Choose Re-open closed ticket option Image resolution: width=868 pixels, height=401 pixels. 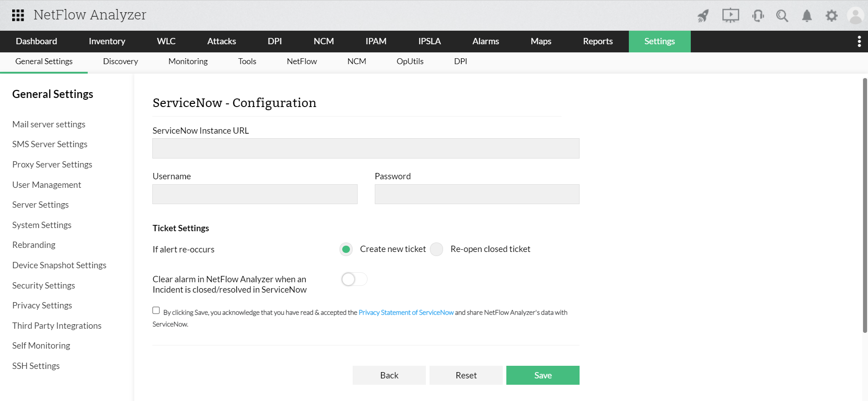point(437,249)
